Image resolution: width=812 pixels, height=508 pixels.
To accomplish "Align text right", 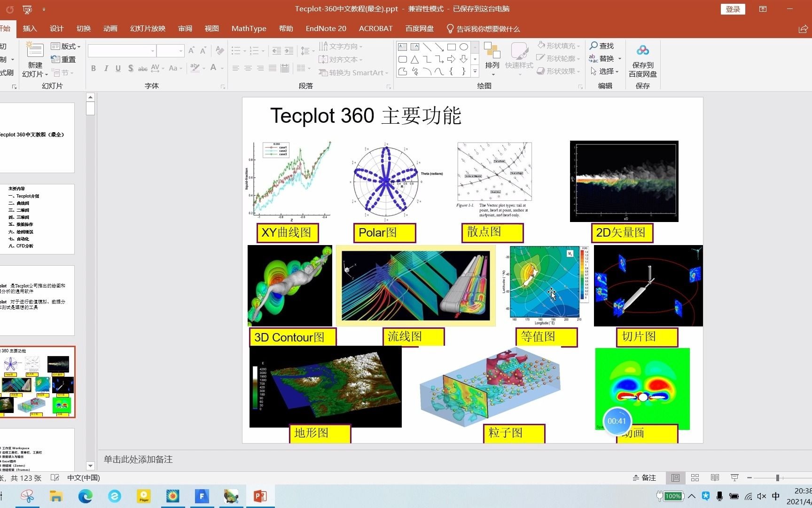I will (x=260, y=68).
